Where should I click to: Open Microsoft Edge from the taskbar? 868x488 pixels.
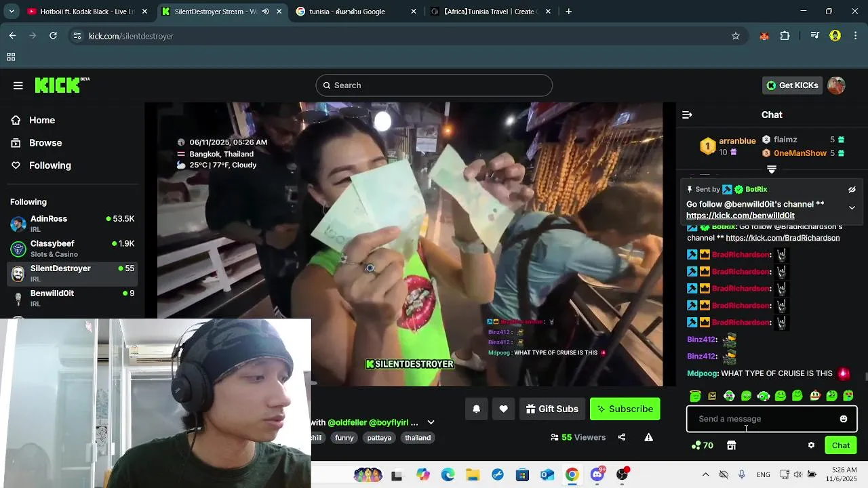[448, 475]
